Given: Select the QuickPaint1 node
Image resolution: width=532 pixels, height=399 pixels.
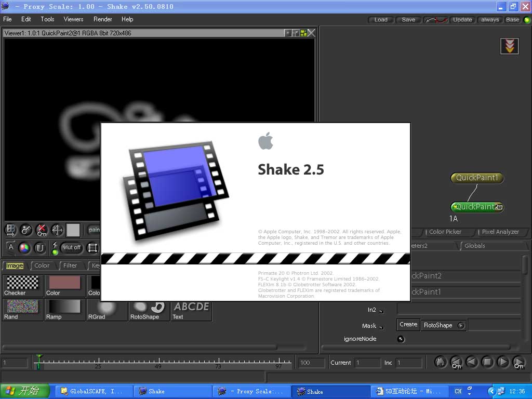Looking at the screenshot, I should 477,178.
